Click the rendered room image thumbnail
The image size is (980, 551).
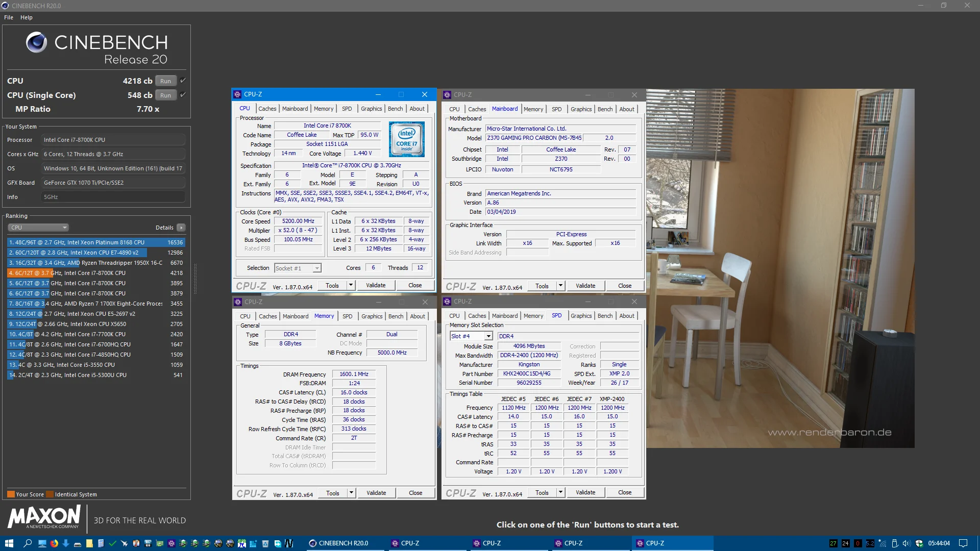[780, 268]
